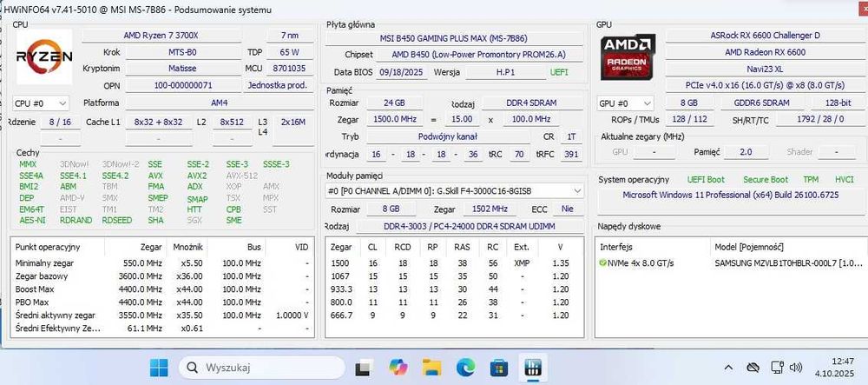Image resolution: width=868 pixels, height=385 pixels.
Task: Expand the GPU #0 selector dropdown
Action: click(x=626, y=103)
